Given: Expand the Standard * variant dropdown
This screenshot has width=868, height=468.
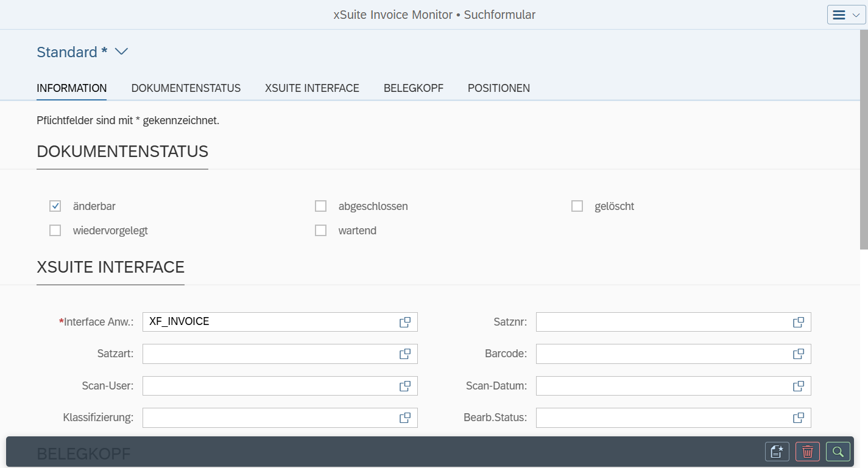Looking at the screenshot, I should point(121,52).
